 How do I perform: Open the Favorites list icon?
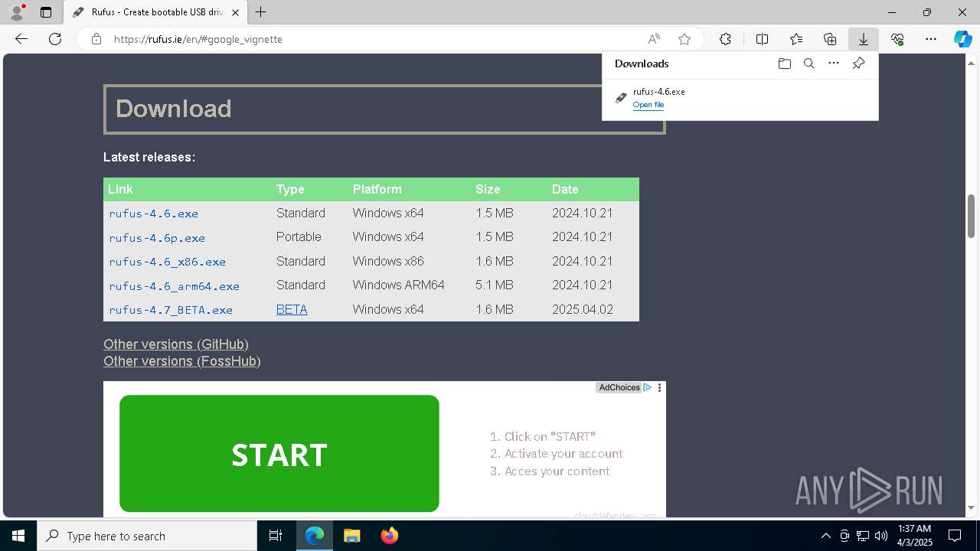tap(796, 39)
